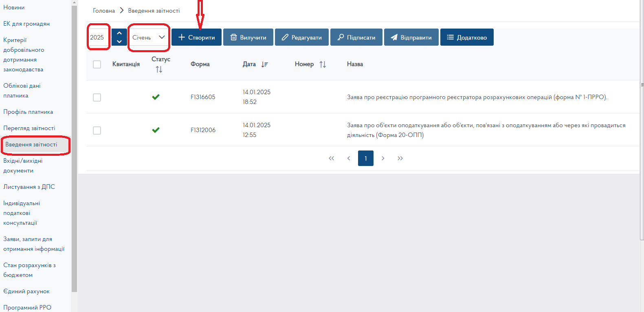644x312 pixels.
Task: Toggle the select-all checkbox in table header
Action: 97,64
